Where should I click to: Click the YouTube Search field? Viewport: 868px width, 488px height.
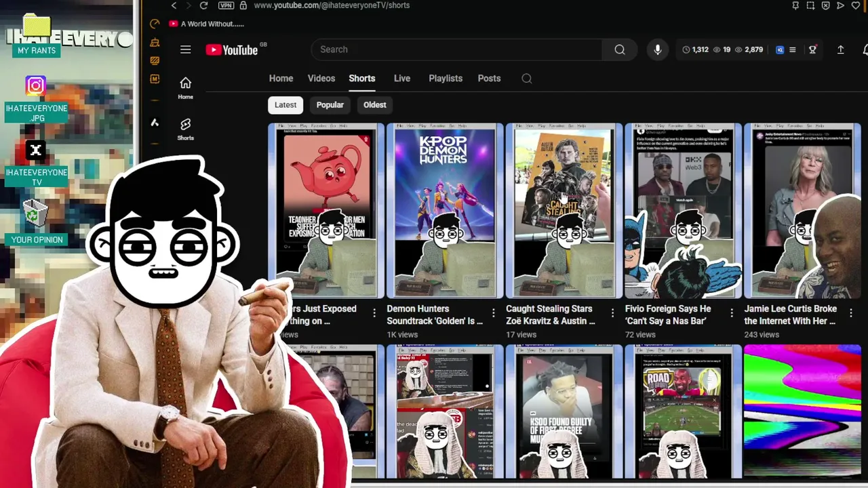pyautogui.click(x=456, y=49)
